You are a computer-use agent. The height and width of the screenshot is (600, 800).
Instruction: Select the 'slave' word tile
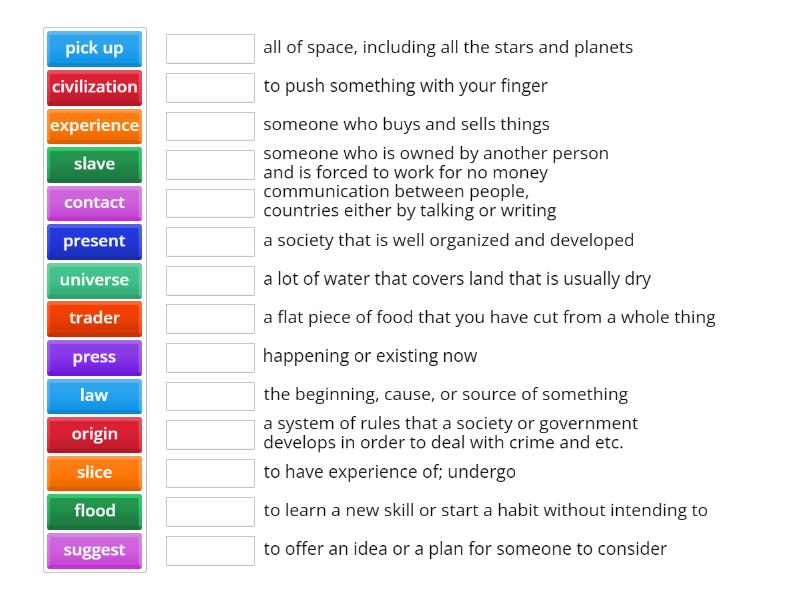(94, 164)
